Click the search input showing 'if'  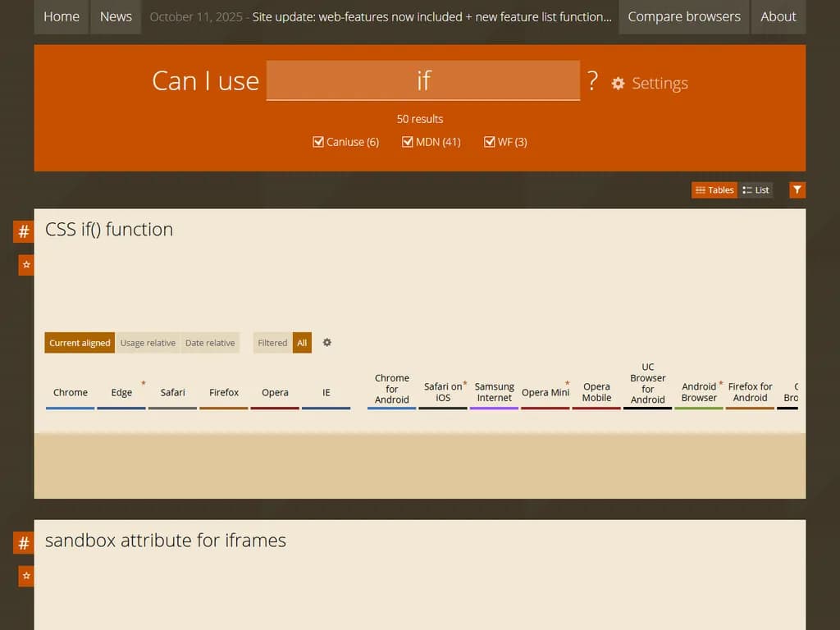pyautogui.click(x=423, y=80)
